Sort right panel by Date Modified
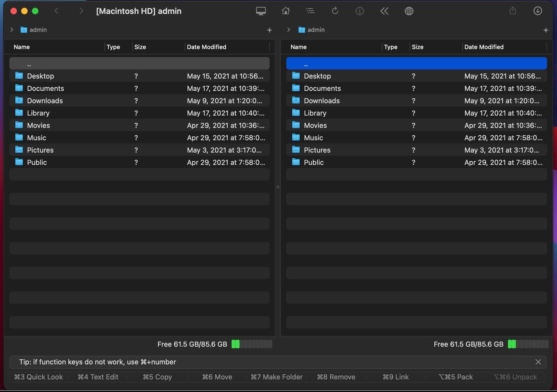 (x=484, y=47)
